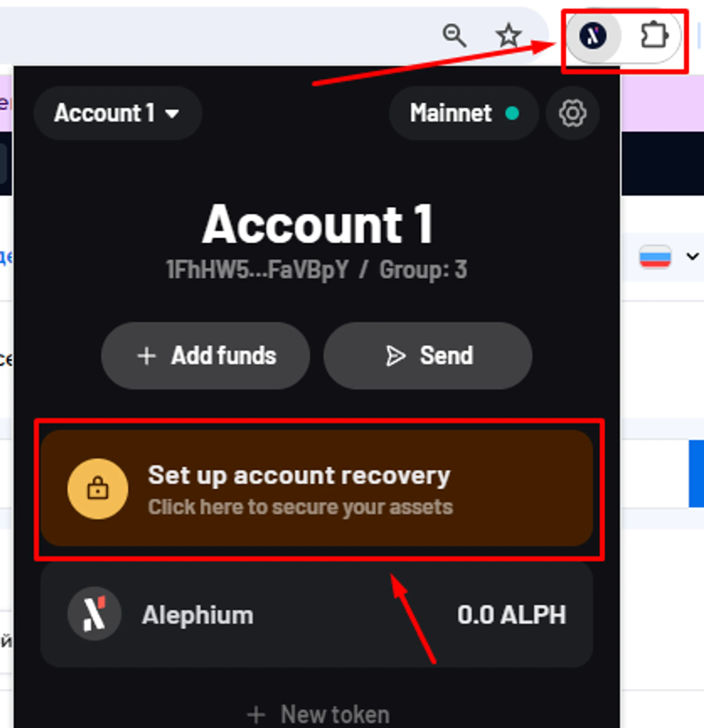Viewport: 704px width, 728px height.
Task: Click the Send button
Action: point(428,356)
